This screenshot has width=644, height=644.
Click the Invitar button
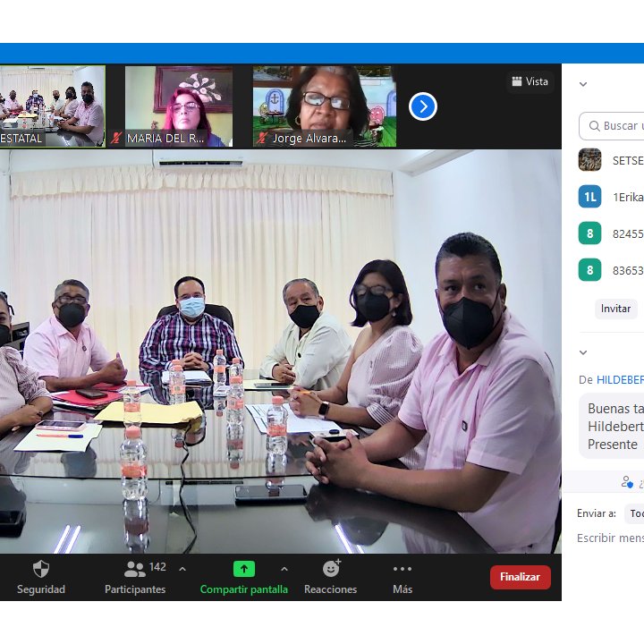pos(615,309)
